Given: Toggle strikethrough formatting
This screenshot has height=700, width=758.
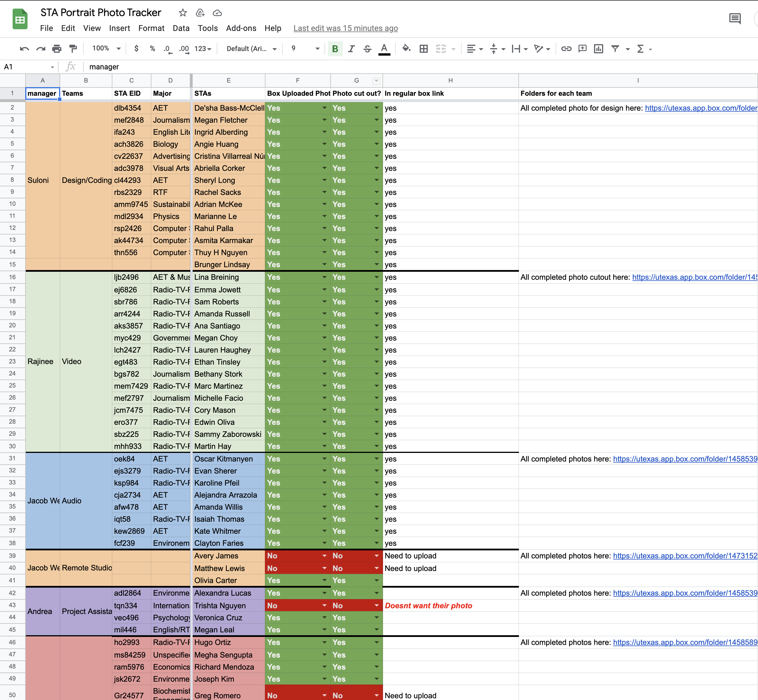Looking at the screenshot, I should (x=367, y=48).
